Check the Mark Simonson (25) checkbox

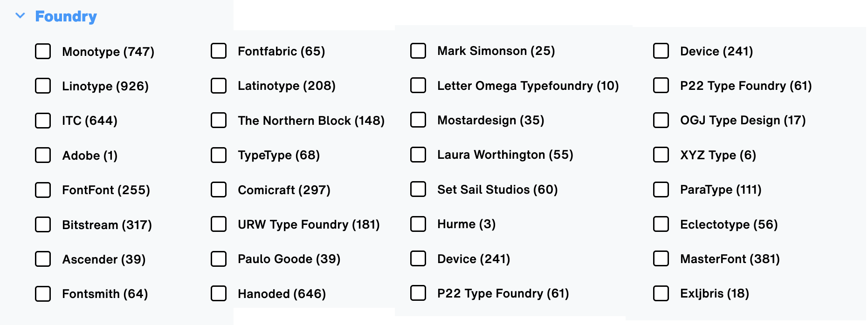coord(418,51)
